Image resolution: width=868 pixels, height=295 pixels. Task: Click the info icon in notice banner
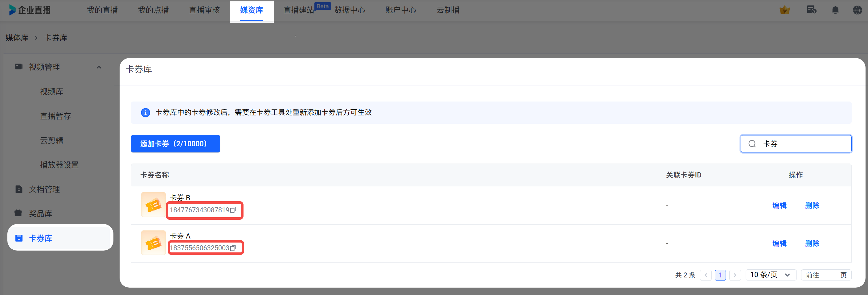145,113
